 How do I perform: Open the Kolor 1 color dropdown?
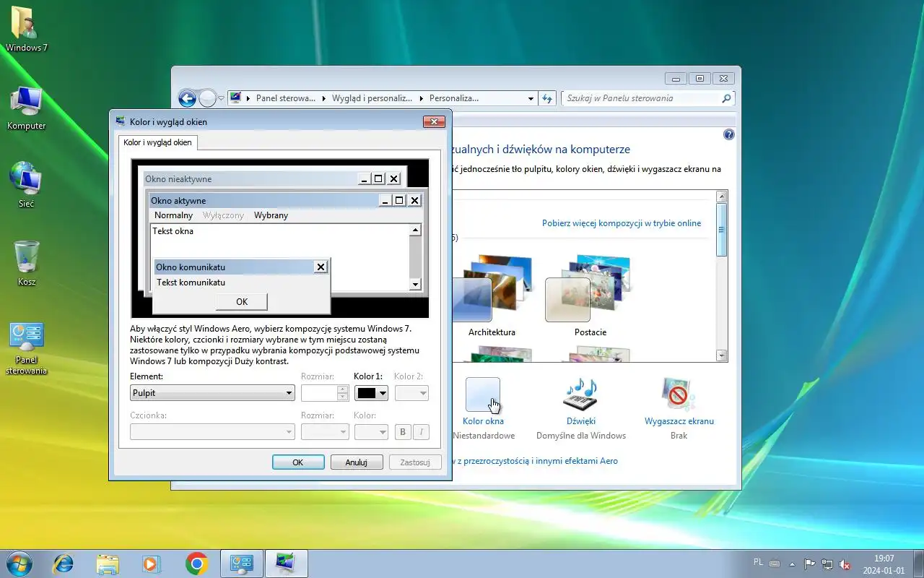(372, 393)
